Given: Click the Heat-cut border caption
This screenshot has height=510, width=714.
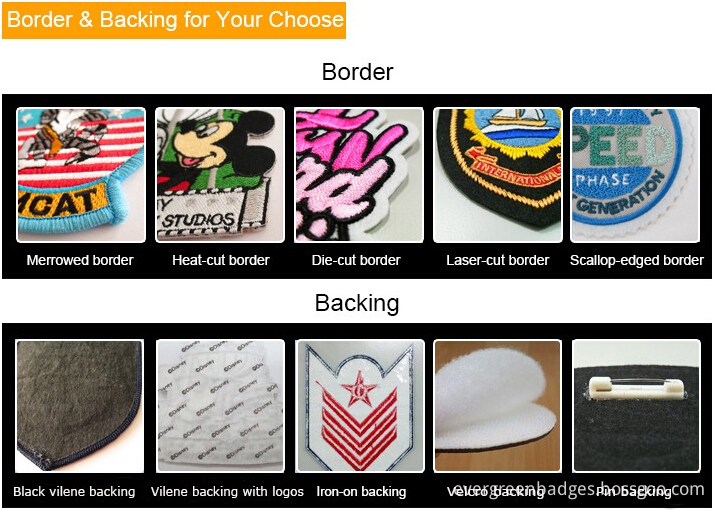Looking at the screenshot, I should tap(221, 260).
